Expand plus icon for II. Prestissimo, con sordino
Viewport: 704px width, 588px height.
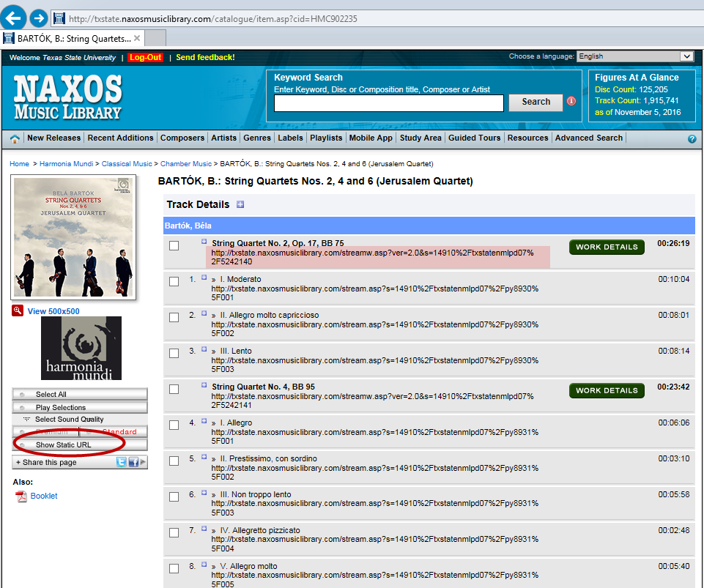204,457
